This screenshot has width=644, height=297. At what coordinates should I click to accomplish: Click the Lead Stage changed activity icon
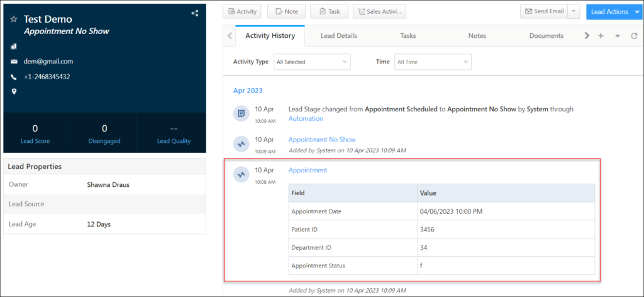240,113
